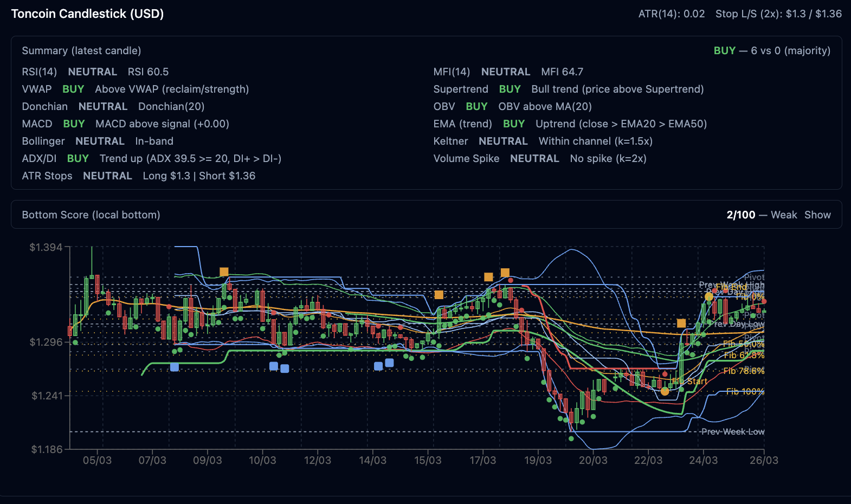Show the Bottom Score details
Image resolution: width=851 pixels, height=504 pixels.
817,215
